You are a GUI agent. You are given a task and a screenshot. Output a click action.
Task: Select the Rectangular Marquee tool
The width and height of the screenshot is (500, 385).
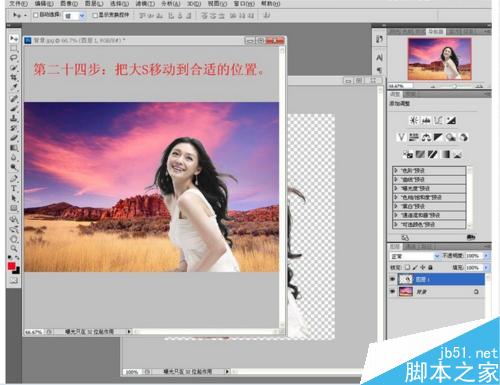[x=13, y=49]
